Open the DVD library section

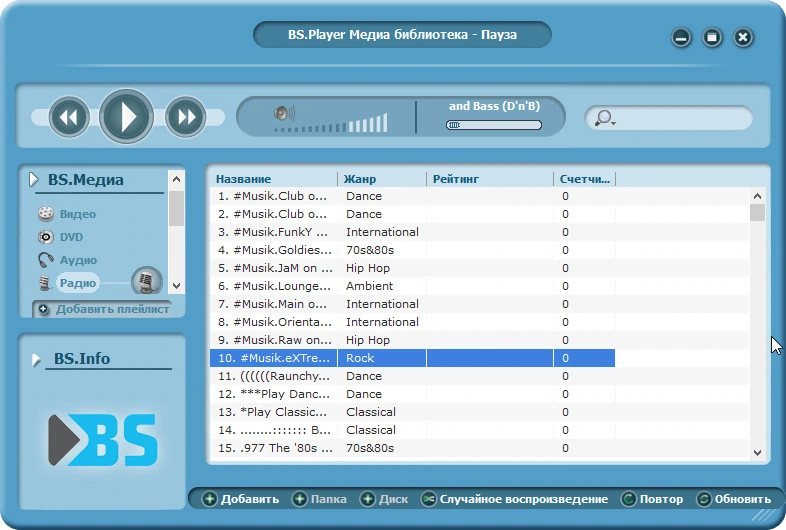72,237
